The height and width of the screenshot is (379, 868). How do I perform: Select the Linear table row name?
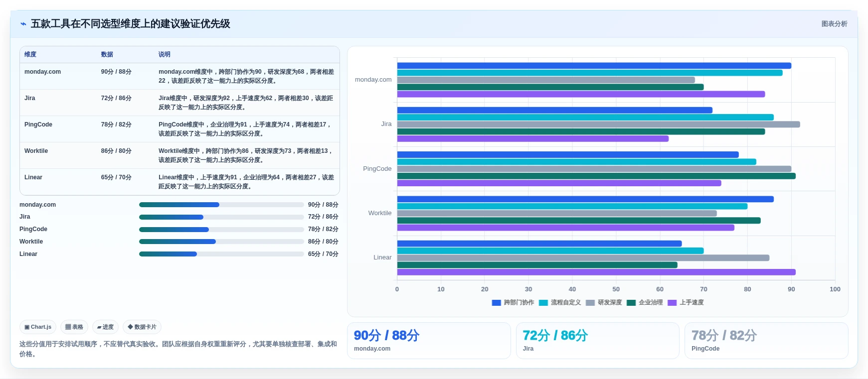(33, 177)
